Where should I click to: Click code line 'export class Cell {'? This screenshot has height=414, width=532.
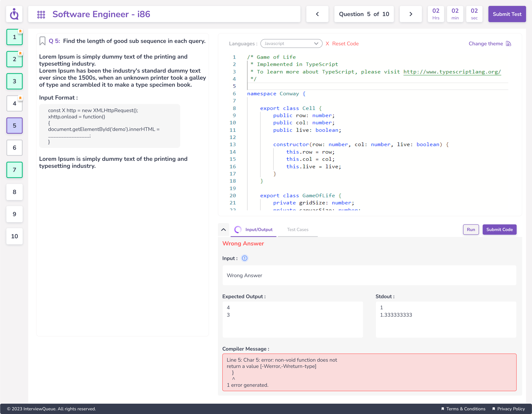[291, 108]
